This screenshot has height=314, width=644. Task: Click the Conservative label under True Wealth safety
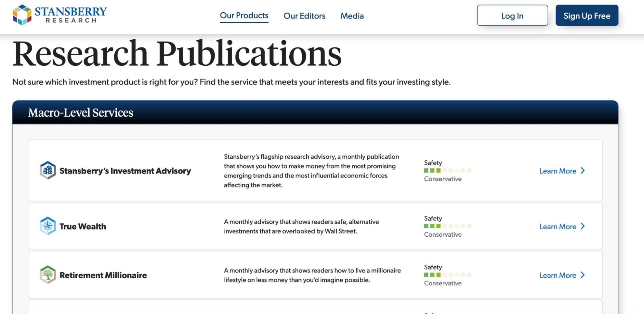[x=443, y=234]
